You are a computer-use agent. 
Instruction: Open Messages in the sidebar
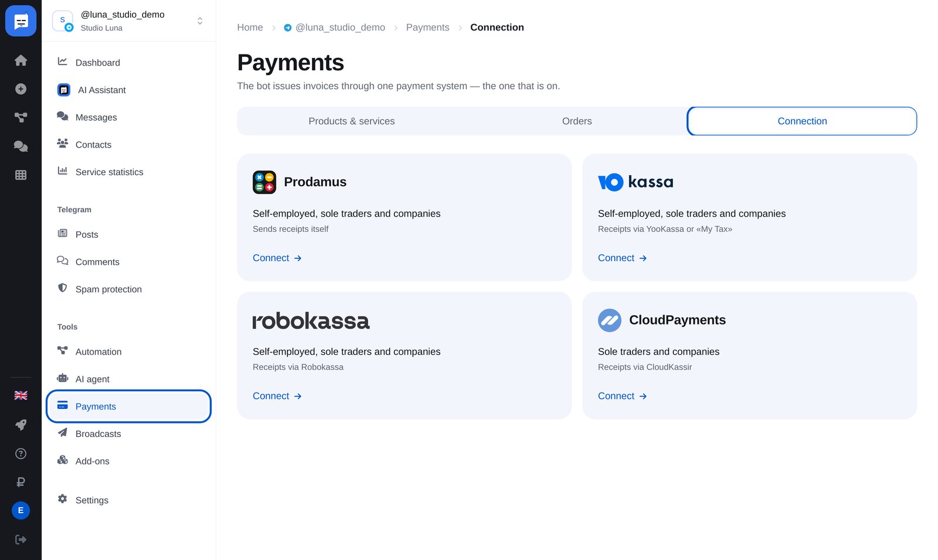tap(128, 117)
